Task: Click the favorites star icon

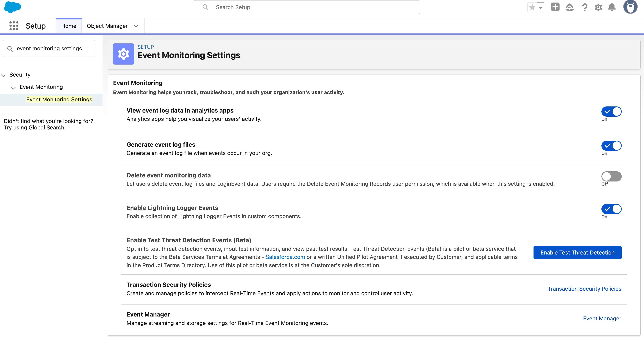Action: pos(532,7)
